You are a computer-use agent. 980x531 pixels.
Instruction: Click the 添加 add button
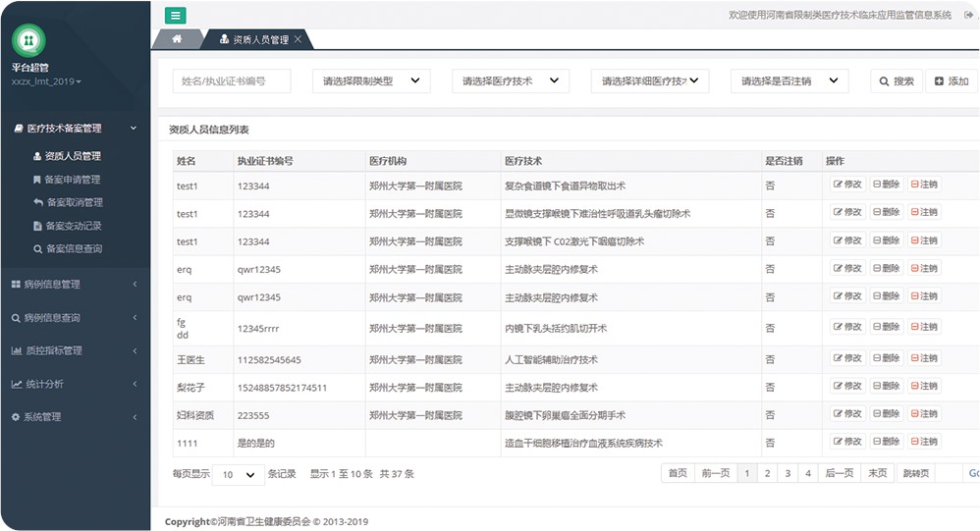coord(952,81)
